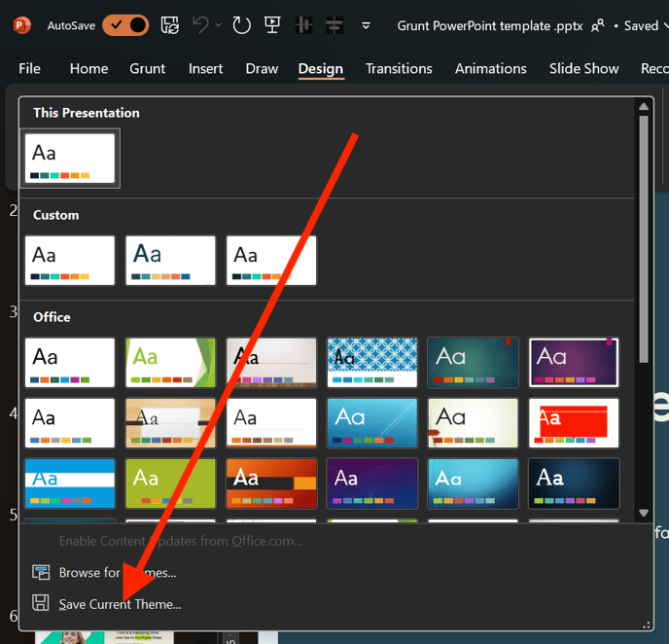Select the green Facet theme thumbnail

[170, 362]
